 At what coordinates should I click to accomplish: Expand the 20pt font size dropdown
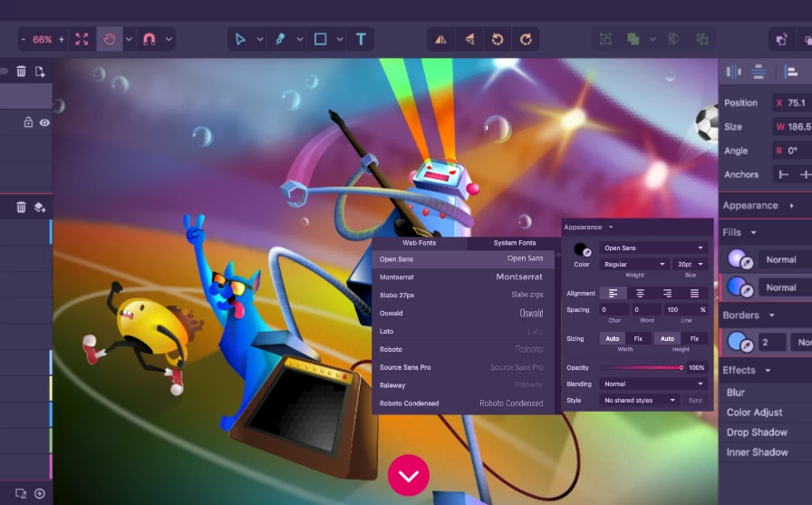point(691,264)
